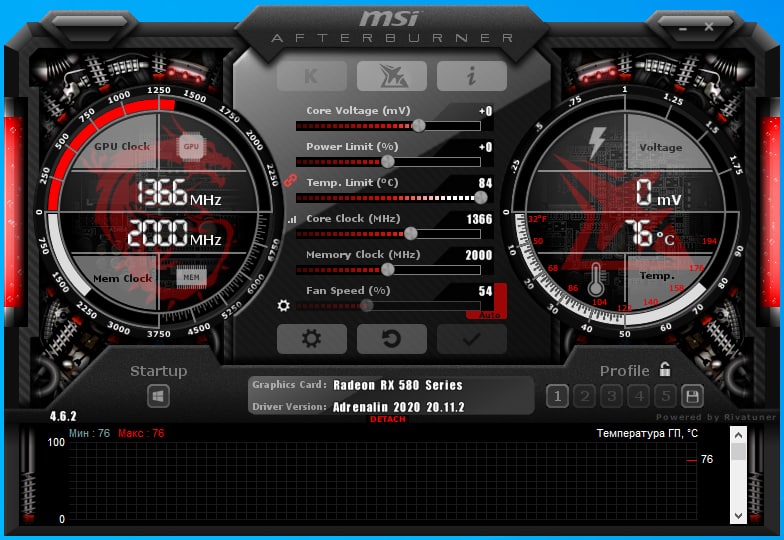Screen dimensions: 784x540
Task: Click the MEM chip icon in gauge
Action: coord(191,277)
